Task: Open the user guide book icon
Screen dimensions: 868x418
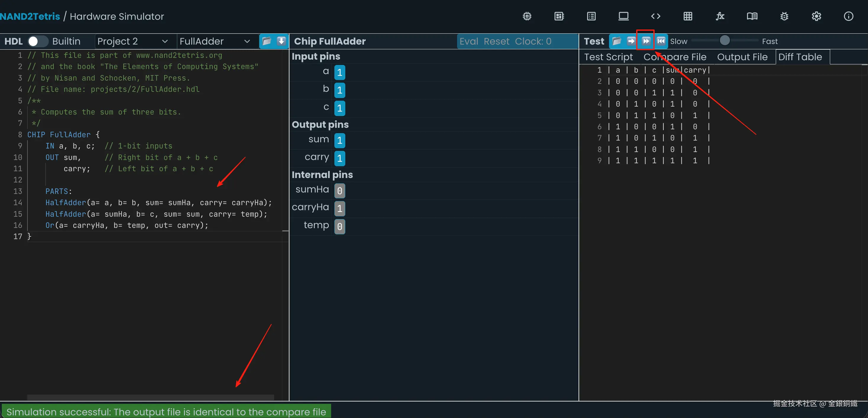Action: pyautogui.click(x=752, y=16)
